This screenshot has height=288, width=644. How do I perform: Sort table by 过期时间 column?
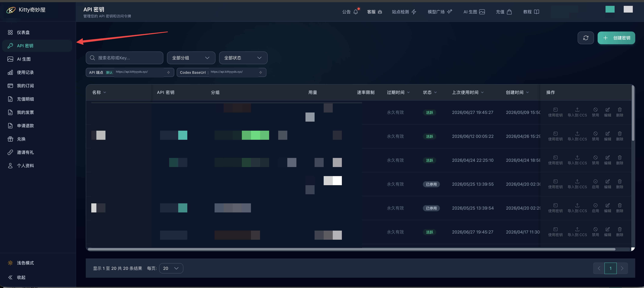[398, 92]
